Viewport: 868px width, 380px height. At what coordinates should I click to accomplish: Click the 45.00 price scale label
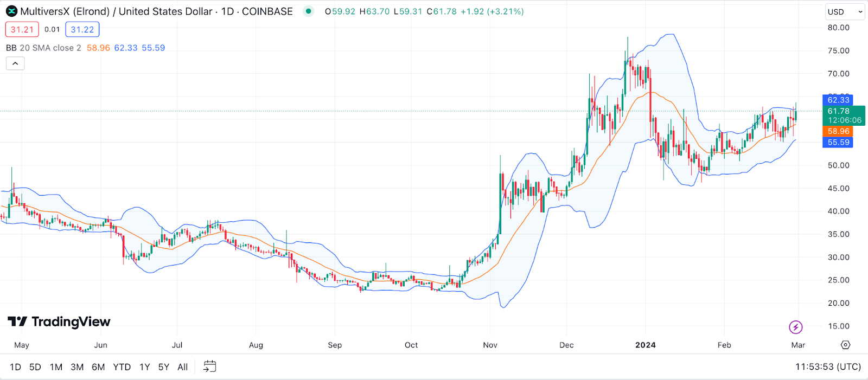pyautogui.click(x=839, y=189)
